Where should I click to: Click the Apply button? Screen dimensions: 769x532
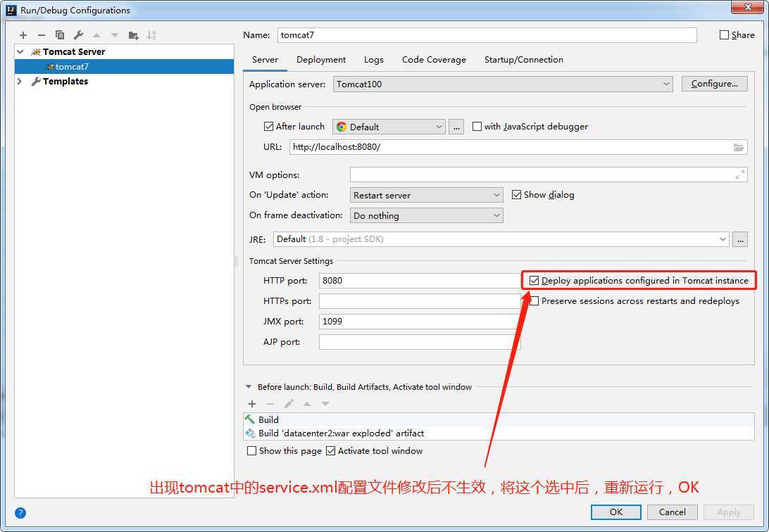[729, 512]
